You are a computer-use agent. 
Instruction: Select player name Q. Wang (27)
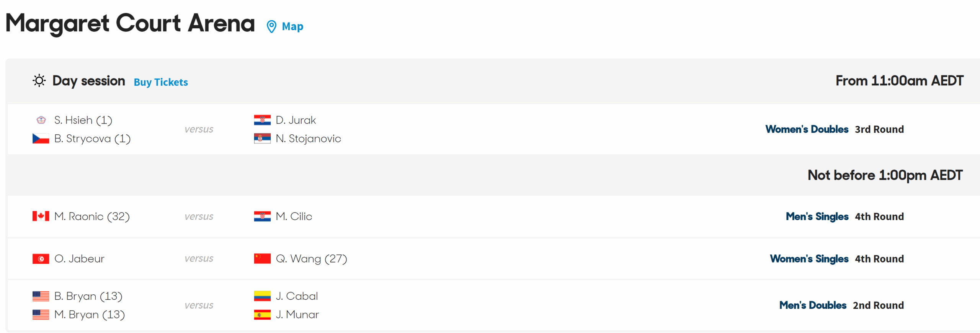click(311, 259)
